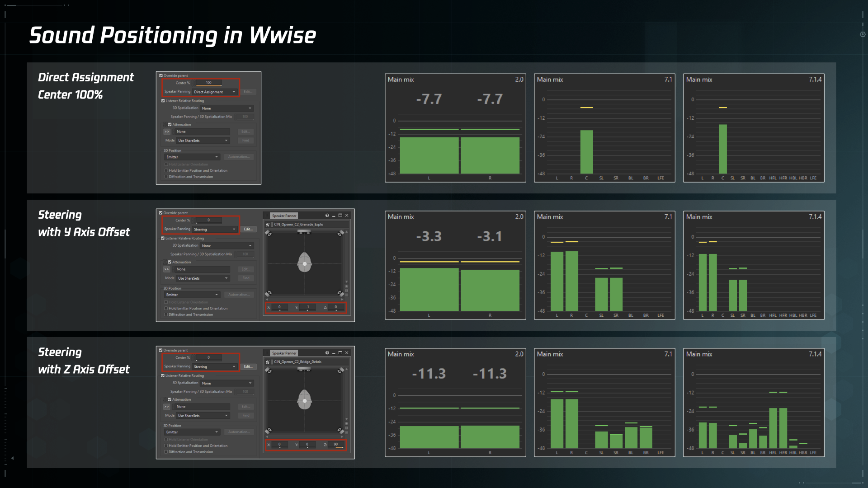The height and width of the screenshot is (488, 868).
Task: Click Edit... next to Steering in Z Axis panel
Action: pyautogui.click(x=248, y=366)
